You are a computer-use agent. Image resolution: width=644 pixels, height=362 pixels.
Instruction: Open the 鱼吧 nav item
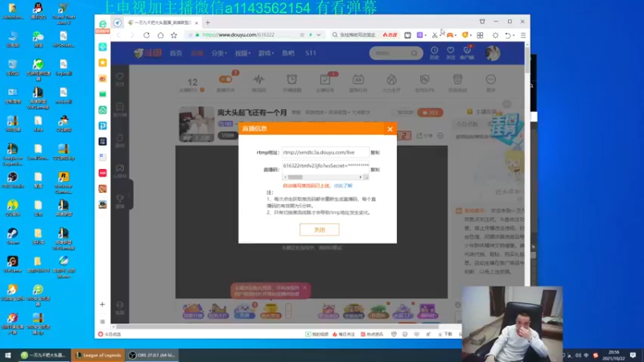click(x=288, y=53)
